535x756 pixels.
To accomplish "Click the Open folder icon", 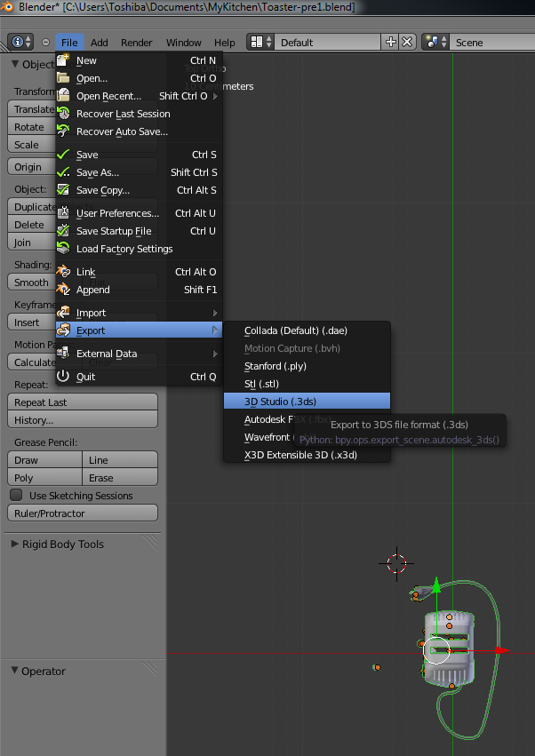I will 63,78.
